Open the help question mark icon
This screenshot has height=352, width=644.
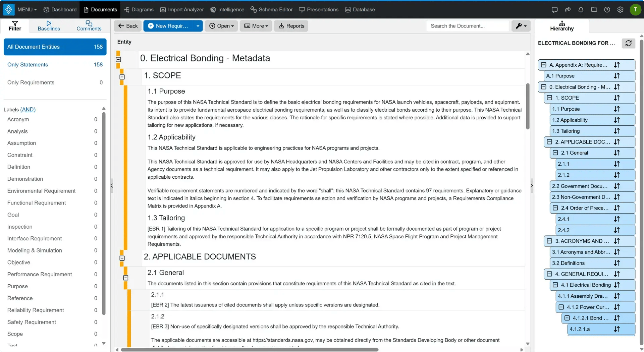[x=607, y=9]
